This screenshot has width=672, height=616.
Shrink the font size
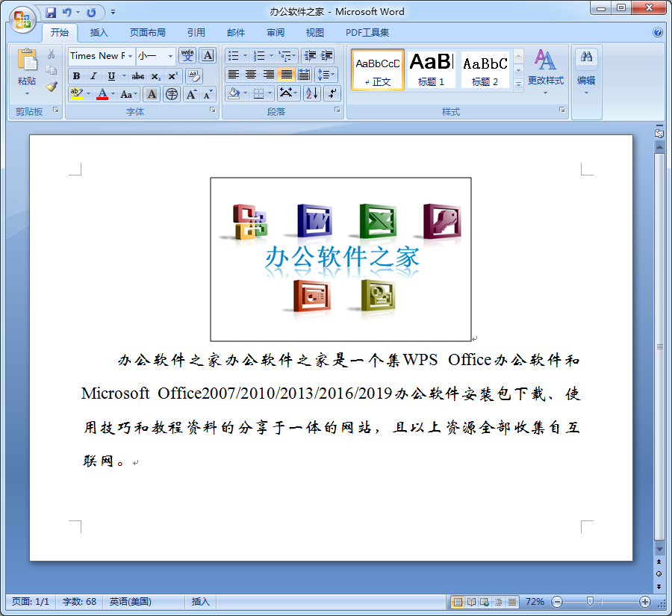(208, 94)
